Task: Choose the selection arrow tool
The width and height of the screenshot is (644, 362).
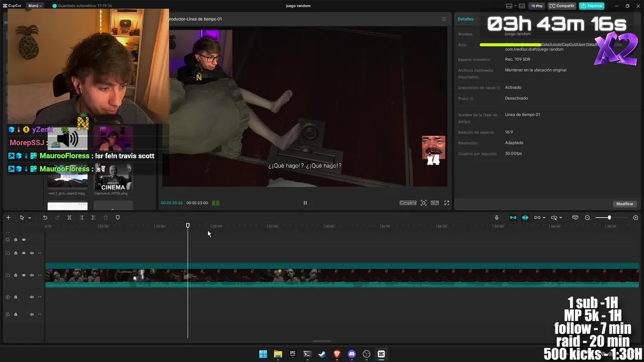Action: pyautogui.click(x=22, y=218)
